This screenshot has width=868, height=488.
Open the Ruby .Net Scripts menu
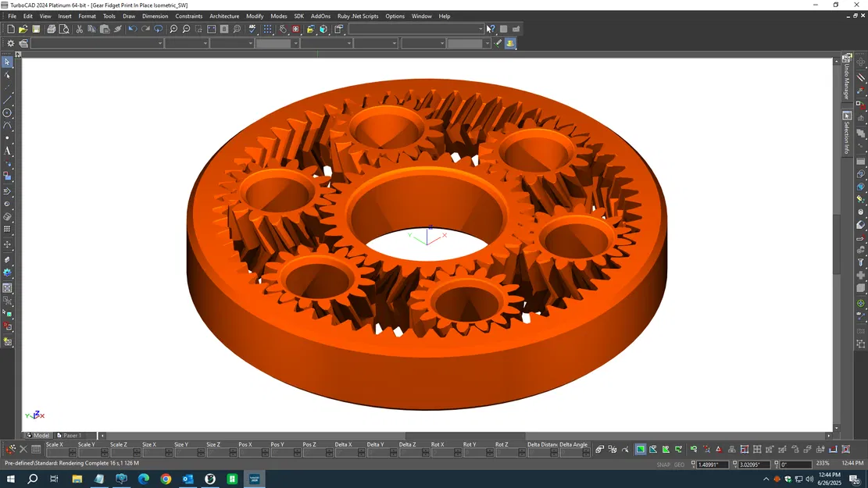[x=358, y=16]
